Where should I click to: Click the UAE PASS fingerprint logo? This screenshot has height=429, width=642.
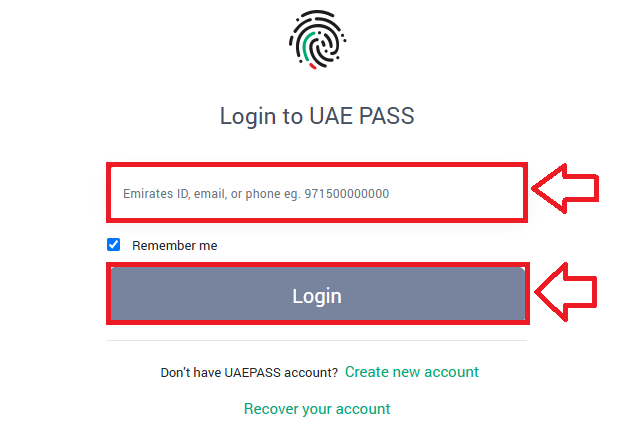point(317,39)
